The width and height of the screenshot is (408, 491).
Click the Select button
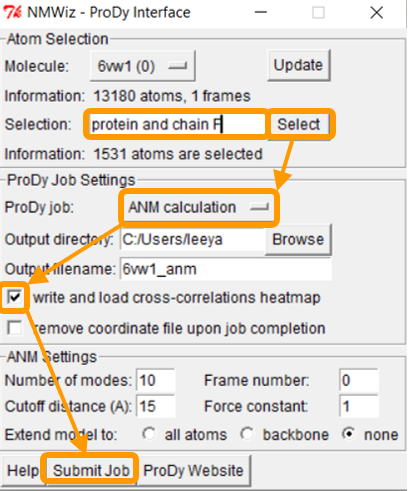click(x=299, y=124)
